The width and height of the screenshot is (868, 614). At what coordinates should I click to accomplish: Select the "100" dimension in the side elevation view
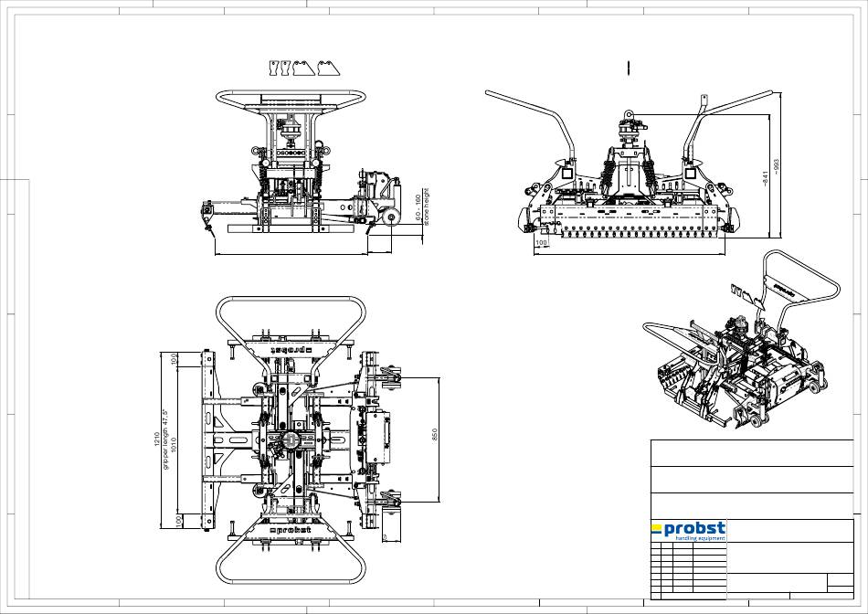pos(541,242)
